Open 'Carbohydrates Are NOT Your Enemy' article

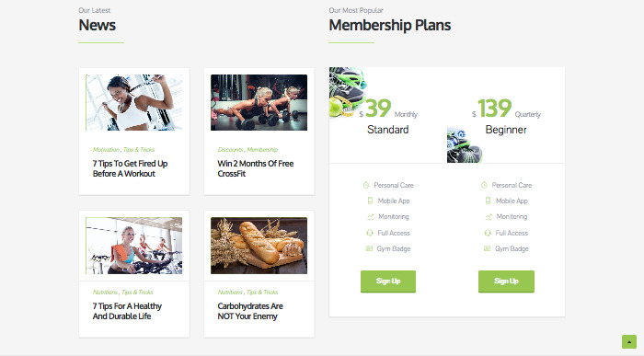click(x=250, y=311)
